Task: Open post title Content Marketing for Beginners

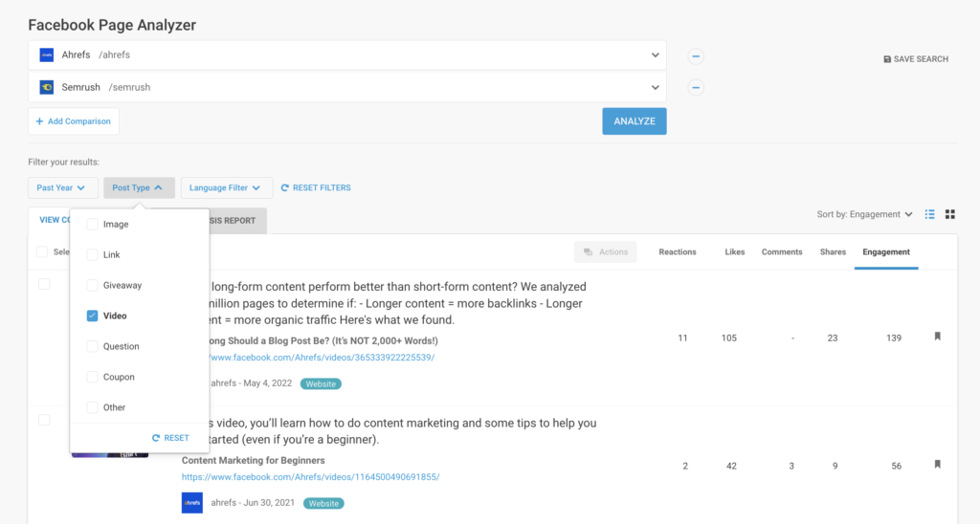Action: (253, 460)
